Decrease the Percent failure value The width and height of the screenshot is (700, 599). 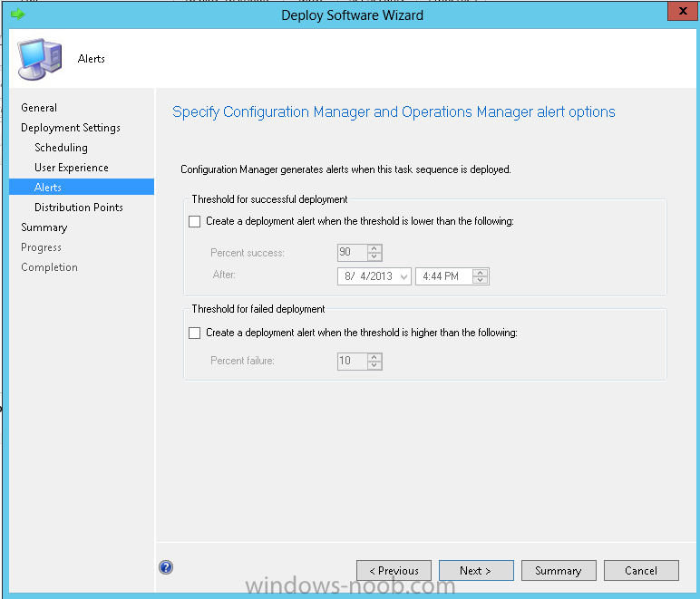[374, 365]
